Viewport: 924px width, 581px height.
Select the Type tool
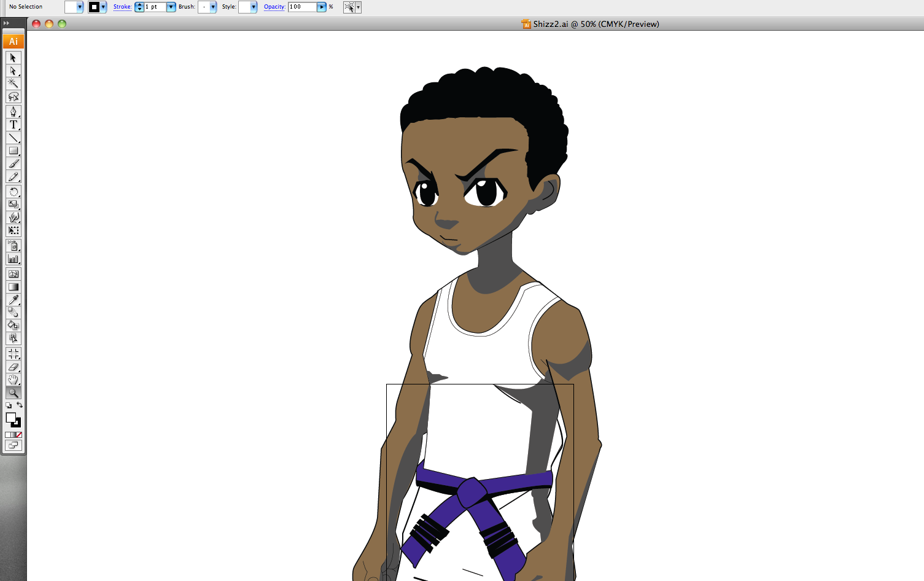coord(14,125)
